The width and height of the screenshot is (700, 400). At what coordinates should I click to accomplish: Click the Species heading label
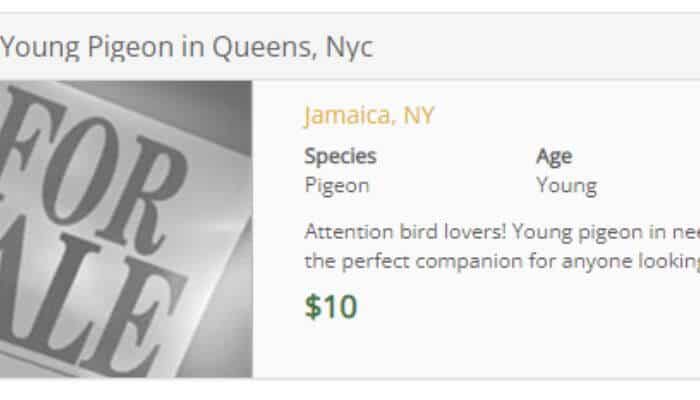coord(340,156)
